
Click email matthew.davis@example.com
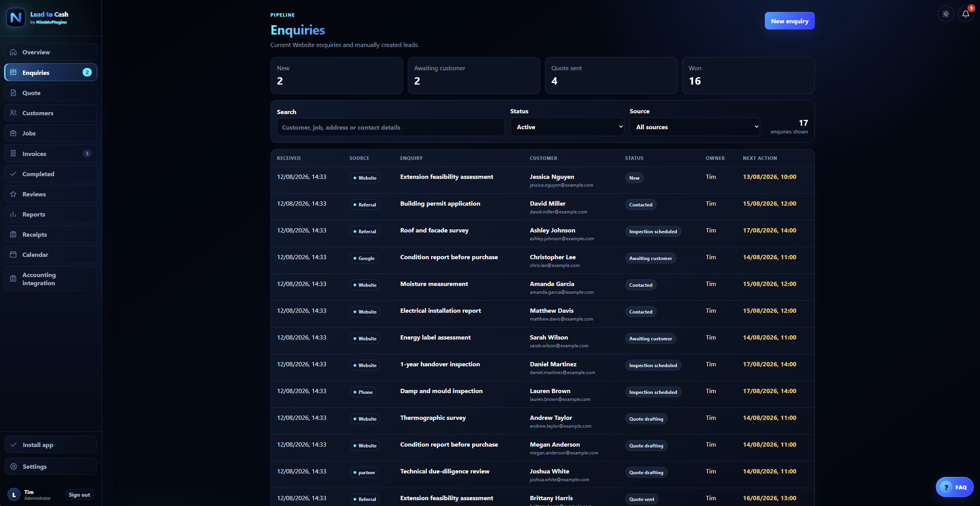(x=561, y=319)
